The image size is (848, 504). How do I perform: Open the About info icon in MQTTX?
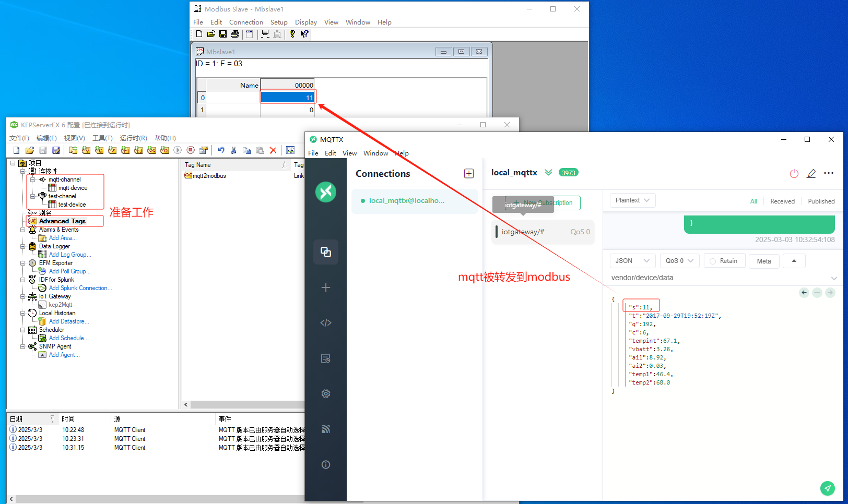tap(326, 465)
